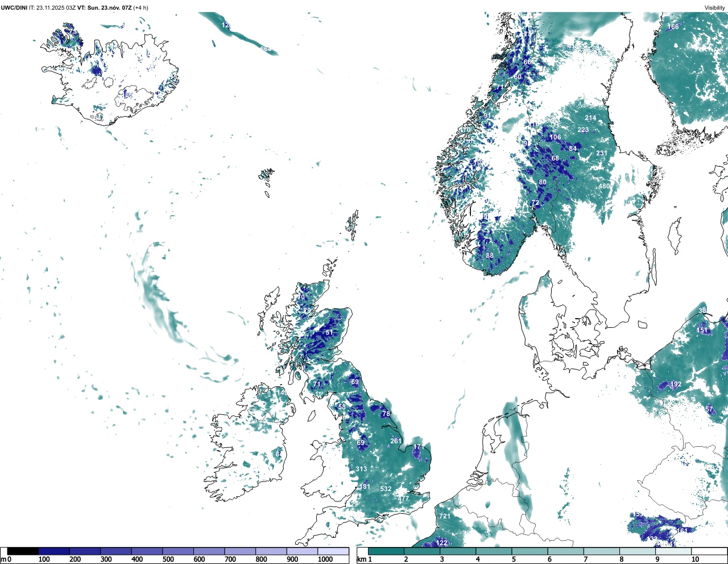The width and height of the screenshot is (728, 564).
Task: Click the '223' value in Sweden
Action: [x=583, y=130]
